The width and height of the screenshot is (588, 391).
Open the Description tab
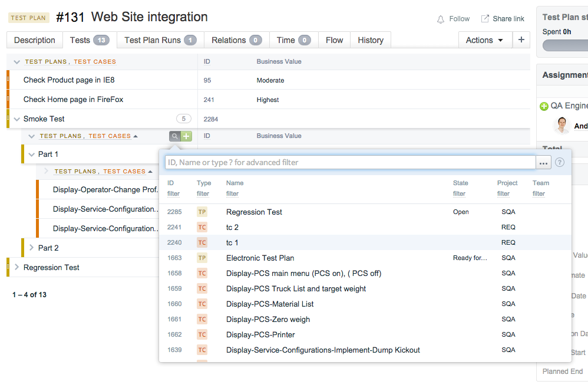pos(35,40)
